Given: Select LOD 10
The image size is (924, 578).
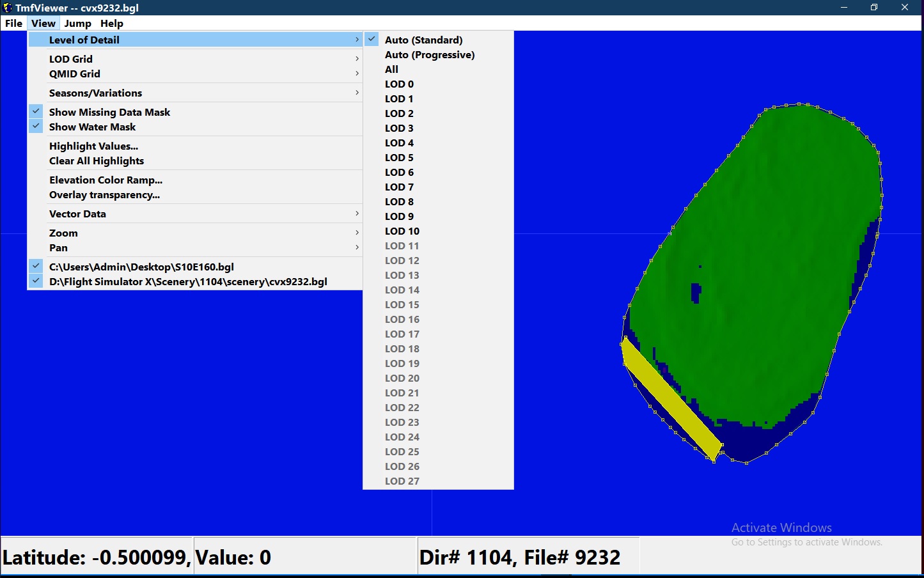Looking at the screenshot, I should pyautogui.click(x=438, y=231).
